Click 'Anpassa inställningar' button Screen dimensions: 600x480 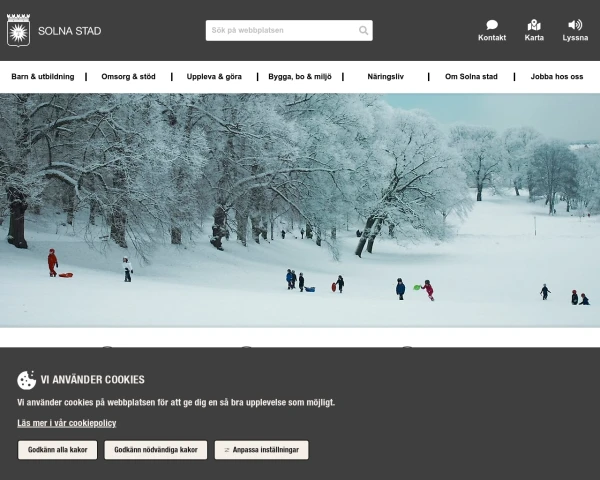pos(261,450)
